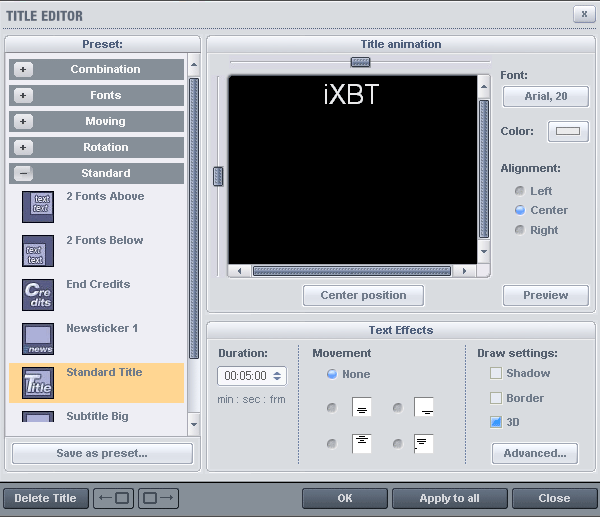Screen dimensions: 600x517
Task: Select Right alignment radio button
Action: [520, 230]
